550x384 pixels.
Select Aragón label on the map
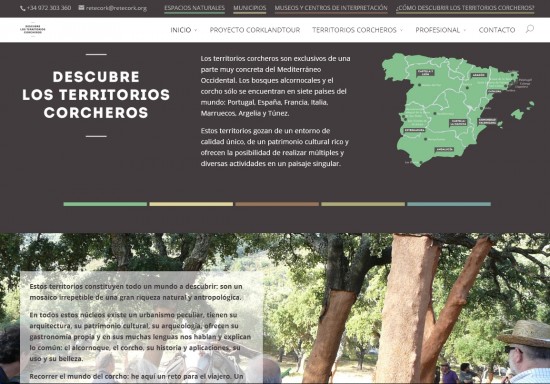click(478, 75)
